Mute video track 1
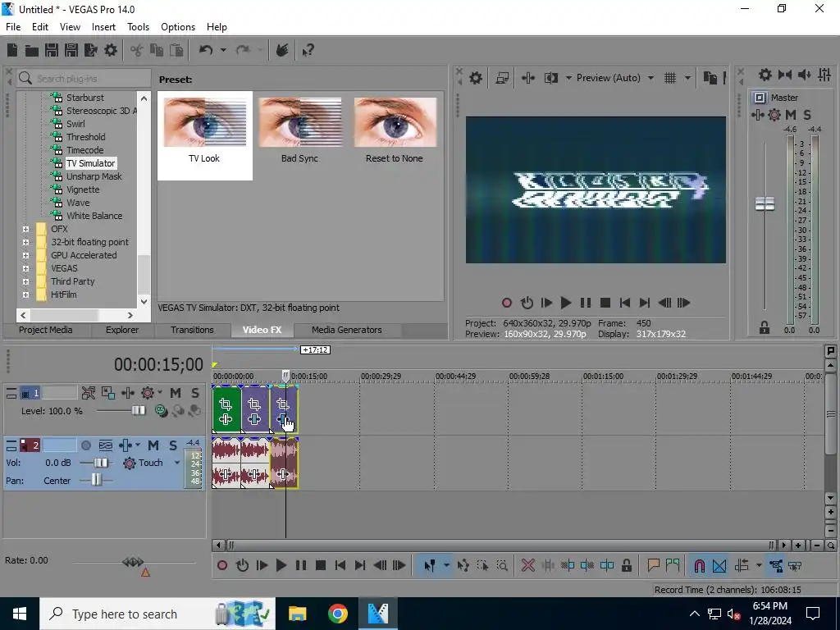Viewport: 840px width, 630px height. pos(176,393)
